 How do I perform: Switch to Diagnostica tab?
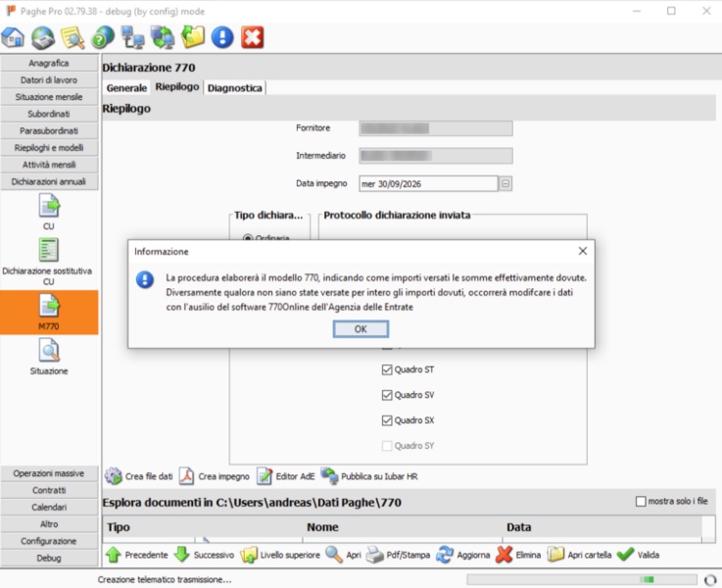coord(234,87)
